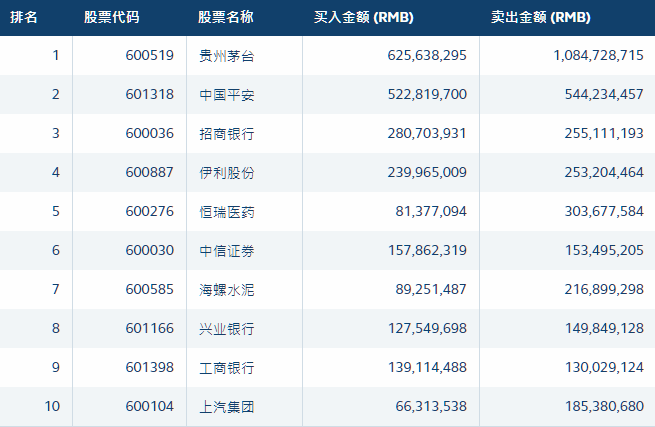
Task: Click rank number 10 cell
Action: pos(52,406)
